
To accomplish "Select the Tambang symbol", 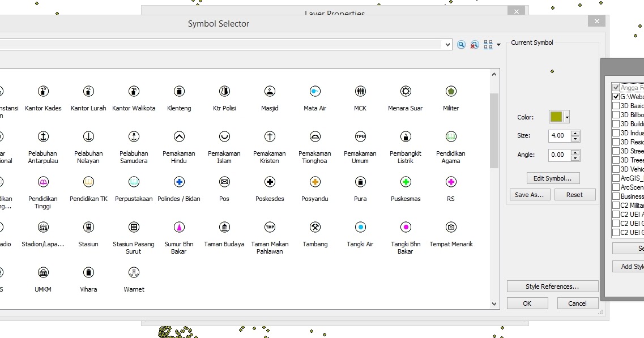I will click(x=314, y=227).
